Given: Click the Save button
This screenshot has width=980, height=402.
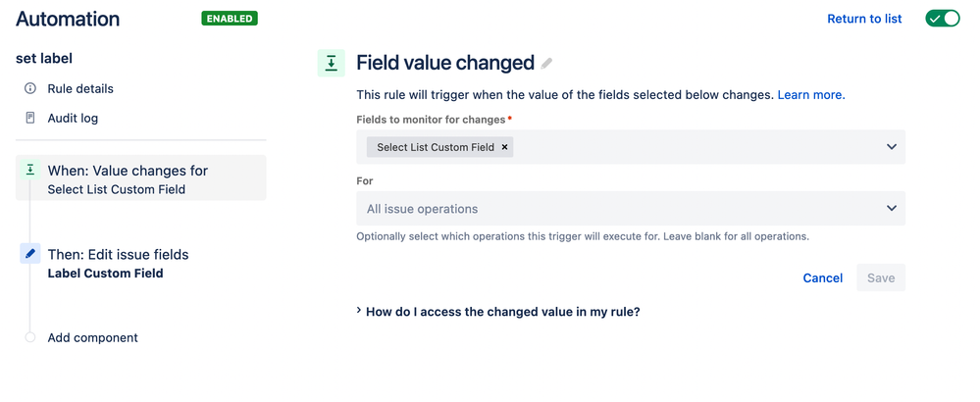Looking at the screenshot, I should tap(881, 277).
